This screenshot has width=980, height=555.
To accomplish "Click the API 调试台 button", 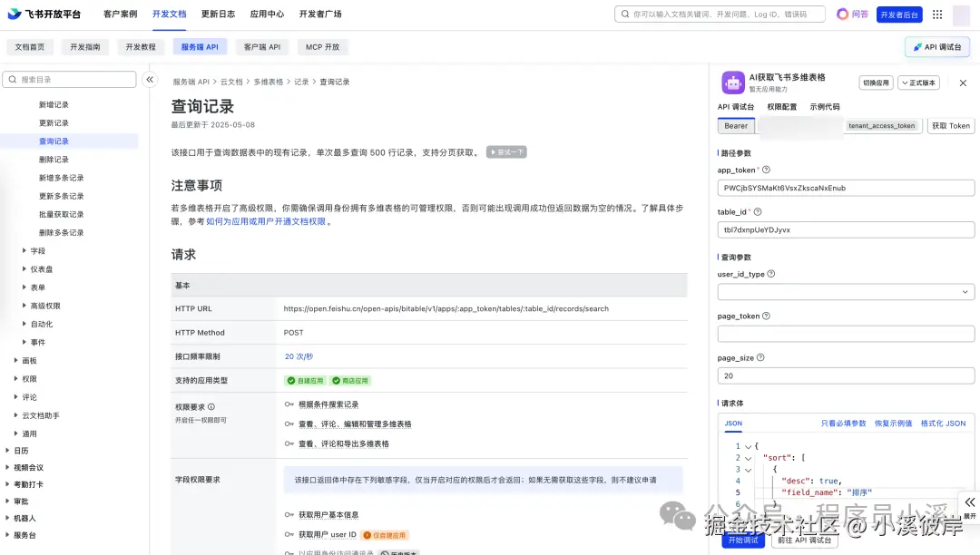I will tap(936, 47).
